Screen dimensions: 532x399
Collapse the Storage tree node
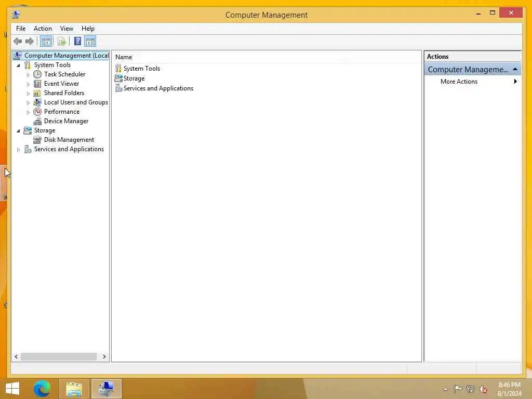[x=18, y=130]
